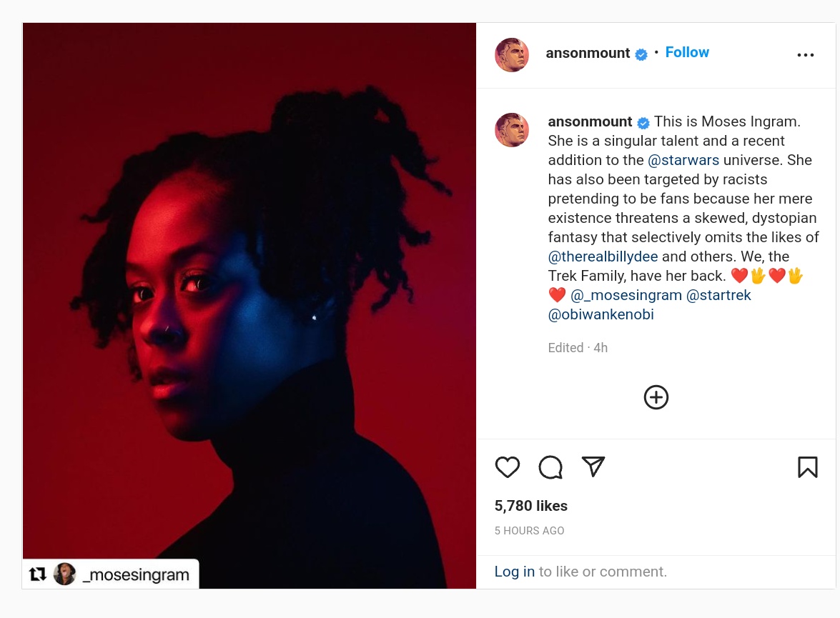Click the _mosesingram repost credit tag
The image size is (840, 618).
click(x=111, y=574)
